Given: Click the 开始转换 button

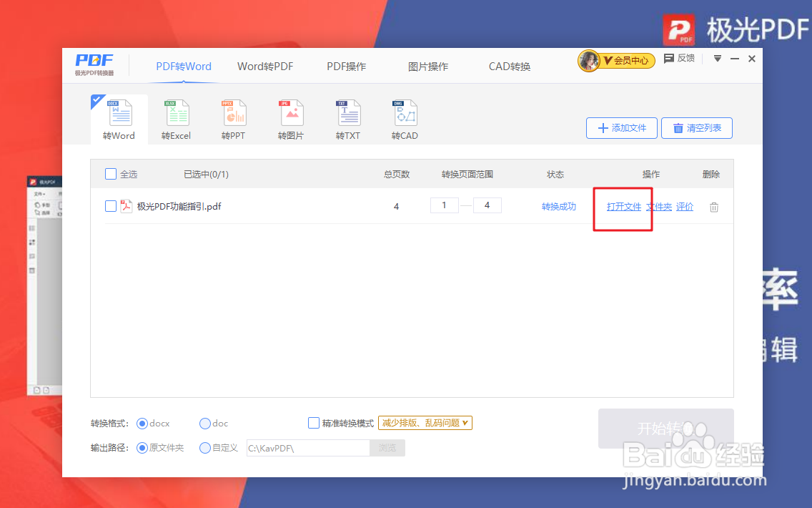Looking at the screenshot, I should pyautogui.click(x=666, y=429).
